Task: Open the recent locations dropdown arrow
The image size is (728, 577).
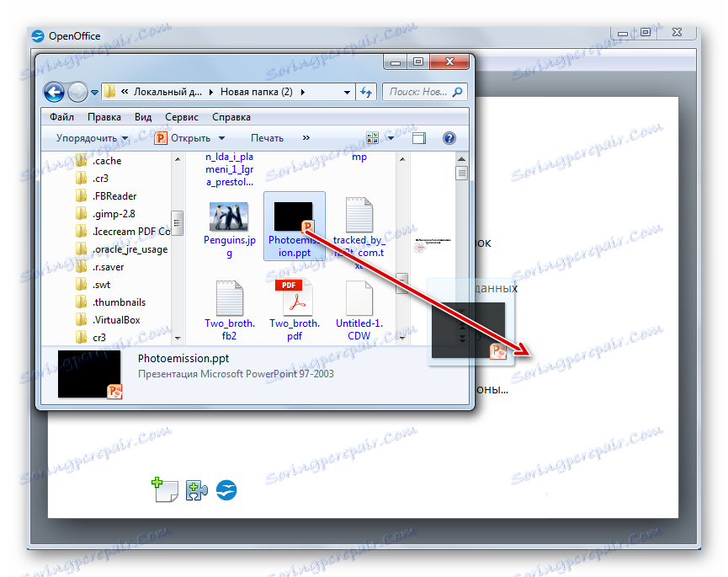Action: click(94, 93)
